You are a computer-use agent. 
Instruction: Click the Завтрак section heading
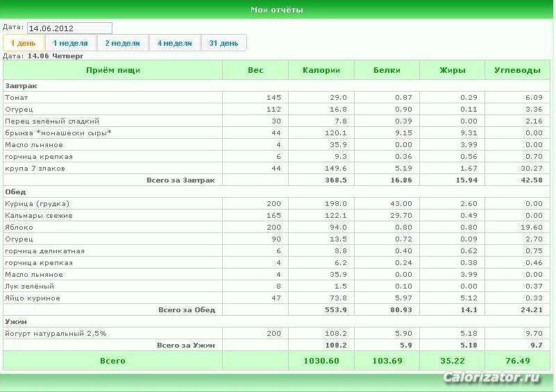click(x=21, y=86)
